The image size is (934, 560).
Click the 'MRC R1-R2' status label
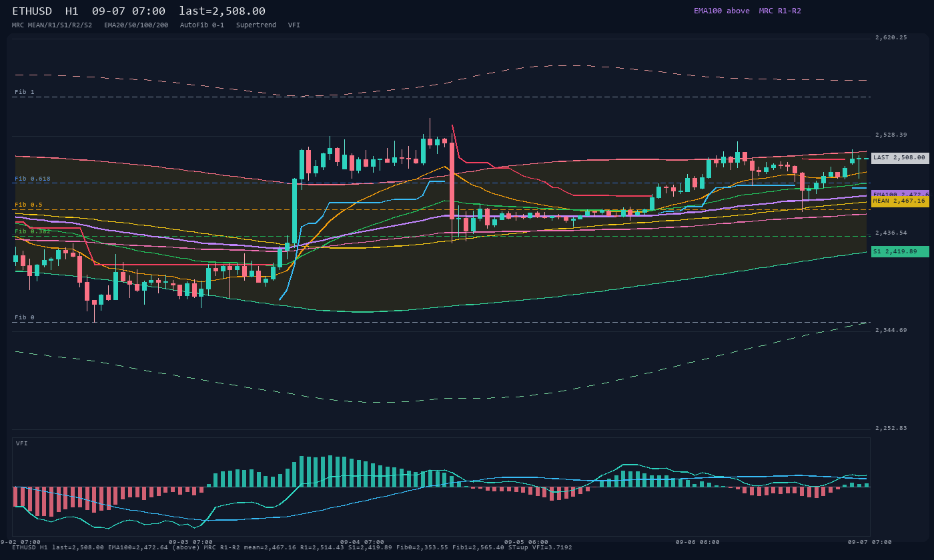coord(780,11)
